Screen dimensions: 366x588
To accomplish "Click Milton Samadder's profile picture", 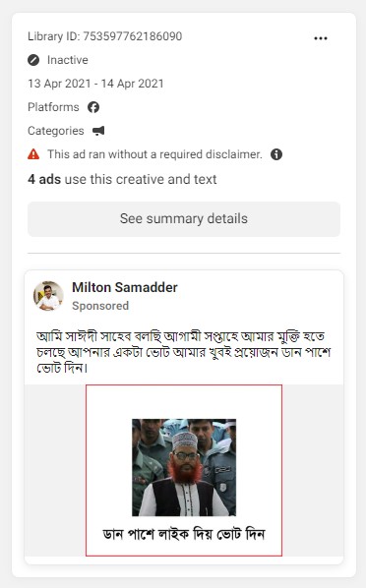I will pyautogui.click(x=48, y=296).
